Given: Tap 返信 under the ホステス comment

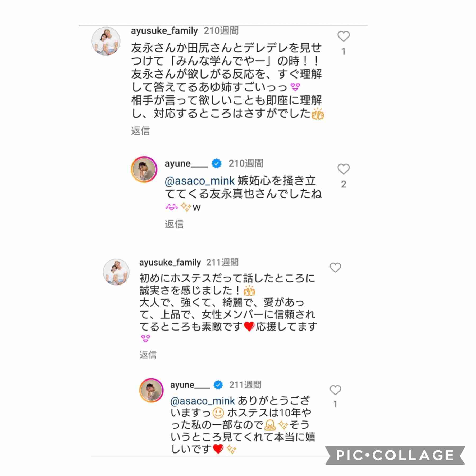Looking at the screenshot, I should (148, 355).
